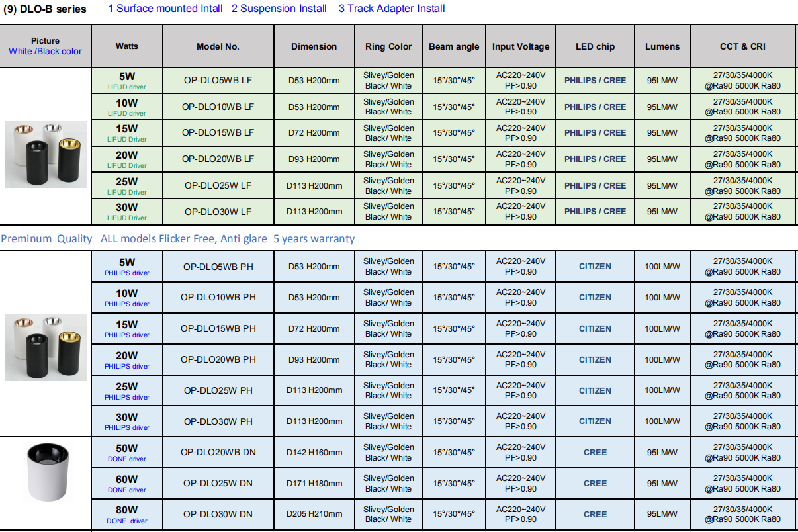The width and height of the screenshot is (798, 532).
Task: Click the '2 Suspension Install' text
Action: (x=279, y=9)
